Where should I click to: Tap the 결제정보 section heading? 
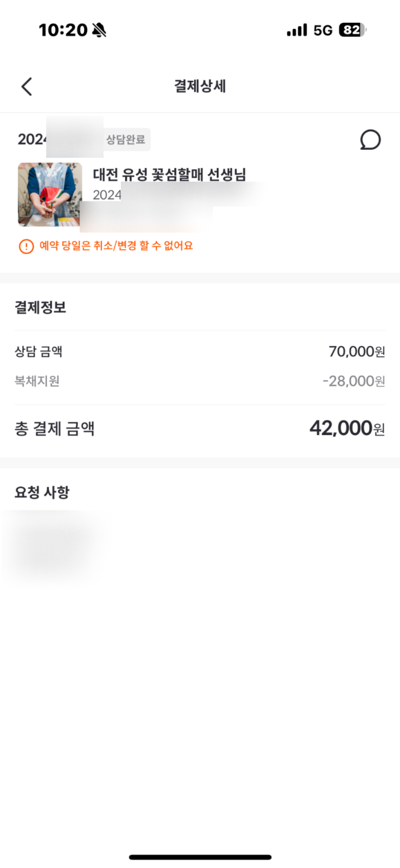pyautogui.click(x=40, y=307)
